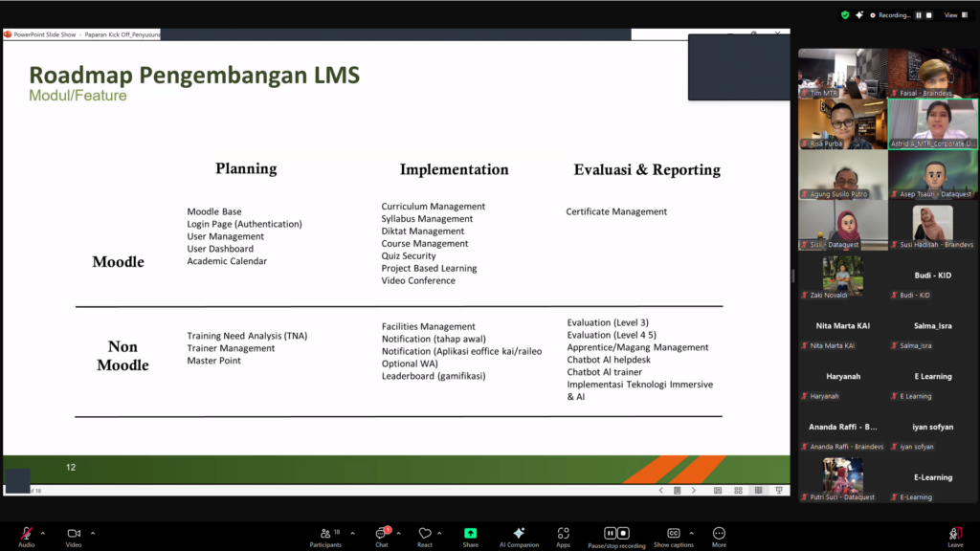Turn on camera with Video icon
Viewport: 980px width, 551px height.
(x=74, y=534)
